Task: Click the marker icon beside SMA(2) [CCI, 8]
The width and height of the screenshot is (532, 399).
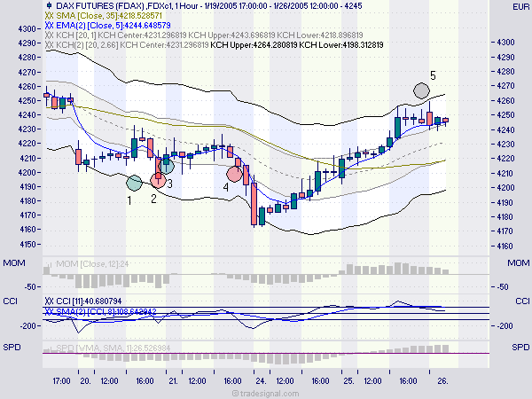Action: coord(49,311)
